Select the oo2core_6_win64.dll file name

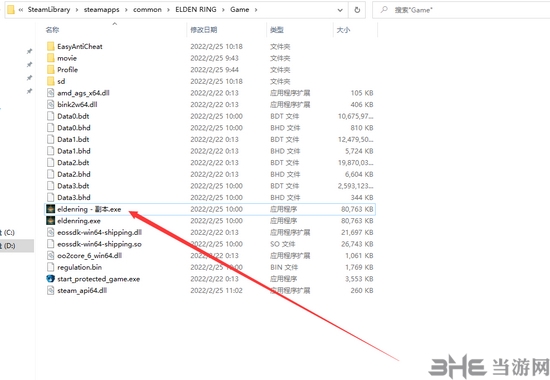tap(89, 255)
